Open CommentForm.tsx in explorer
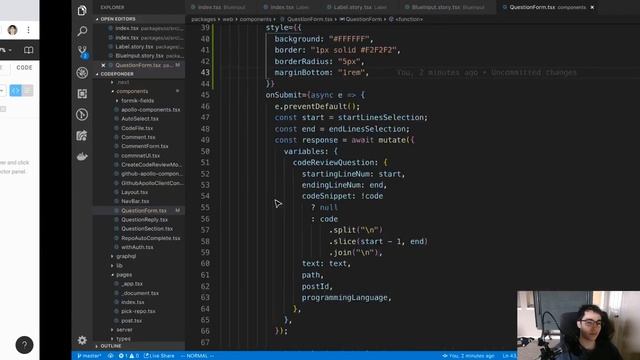 tap(144, 146)
